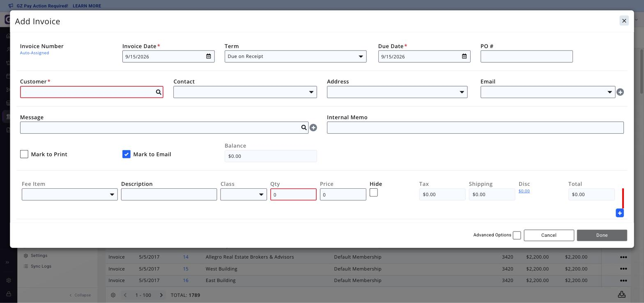The height and width of the screenshot is (303, 644).
Task: Click the Customer search magnifier icon
Action: [159, 92]
